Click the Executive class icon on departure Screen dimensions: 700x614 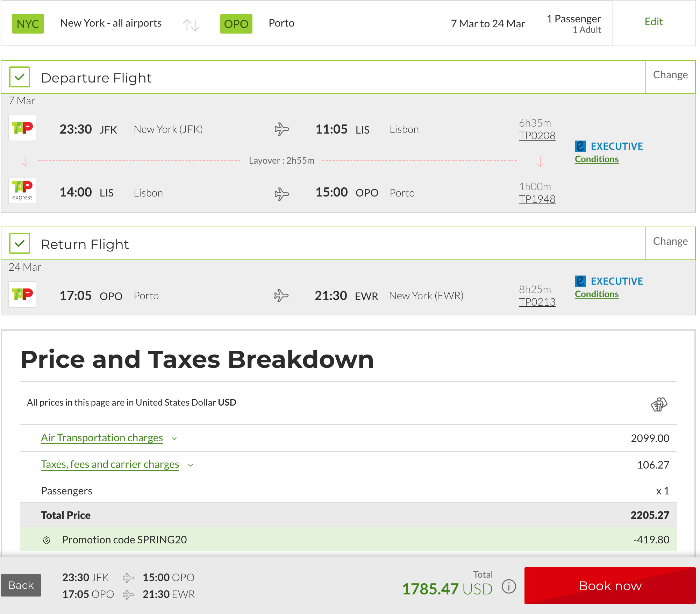click(580, 146)
